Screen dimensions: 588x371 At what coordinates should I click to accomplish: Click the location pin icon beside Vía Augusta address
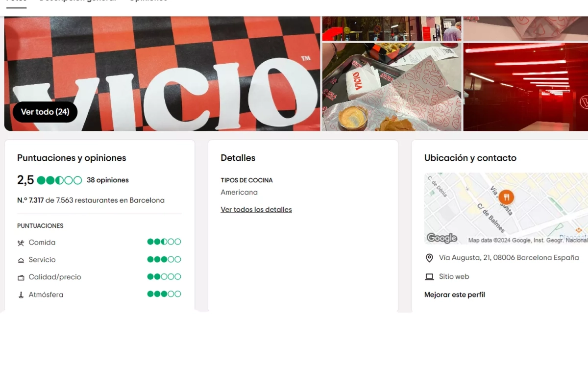tap(429, 258)
